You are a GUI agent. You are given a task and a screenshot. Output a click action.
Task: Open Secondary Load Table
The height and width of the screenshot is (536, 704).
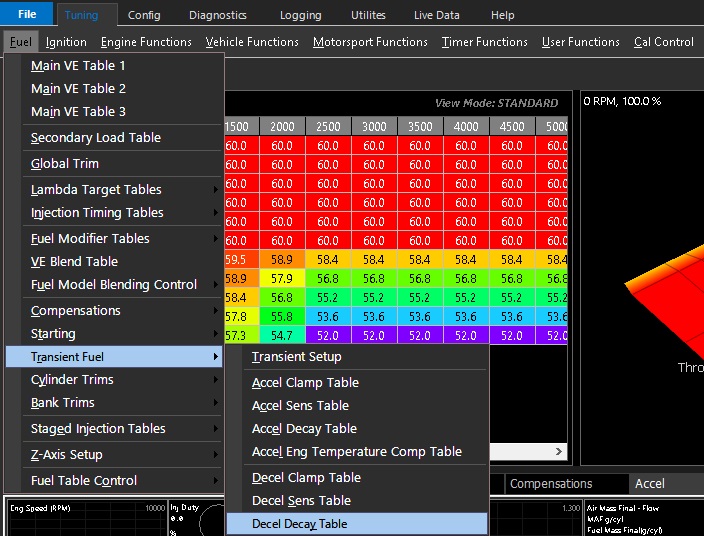pos(114,137)
